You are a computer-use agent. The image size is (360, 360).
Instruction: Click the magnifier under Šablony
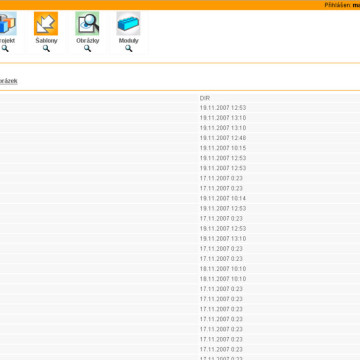click(46, 49)
